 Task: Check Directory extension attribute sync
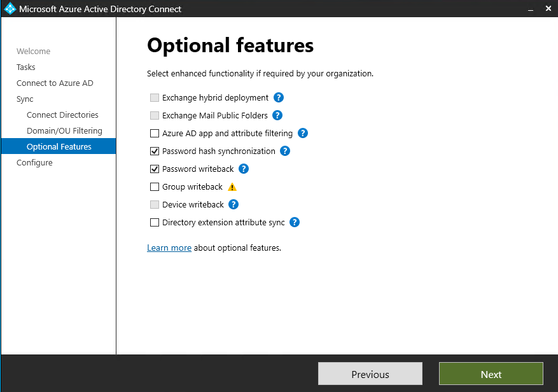[155, 223]
